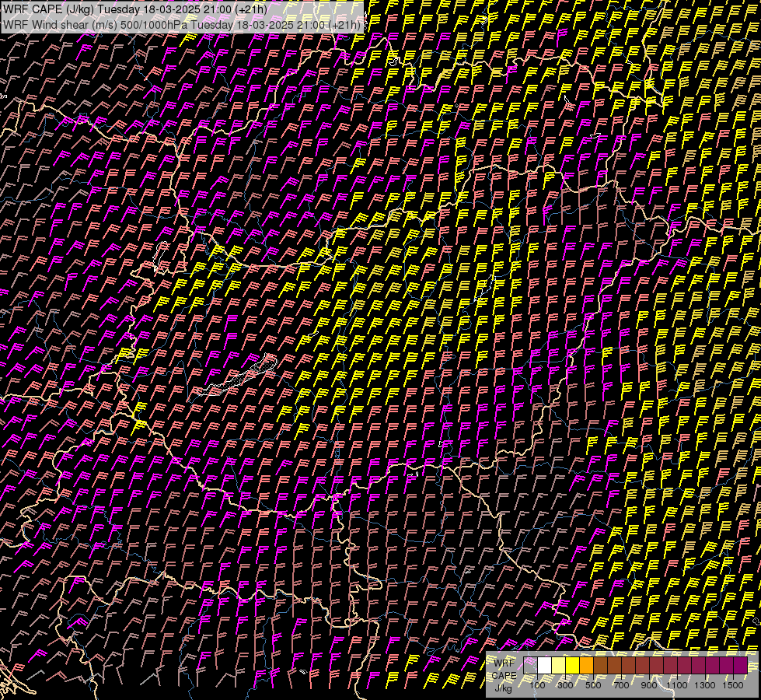761x700 pixels.
Task: Click the legend value 300
Action: [x=565, y=685]
